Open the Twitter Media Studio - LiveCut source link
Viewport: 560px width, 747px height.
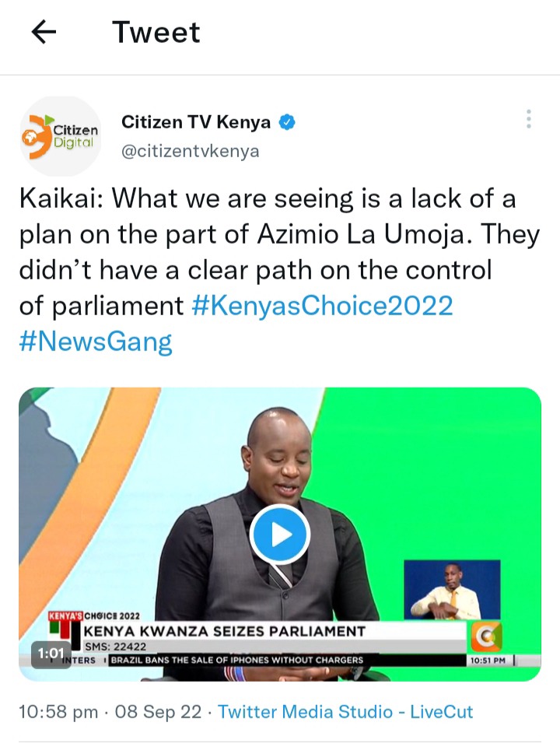(x=345, y=712)
